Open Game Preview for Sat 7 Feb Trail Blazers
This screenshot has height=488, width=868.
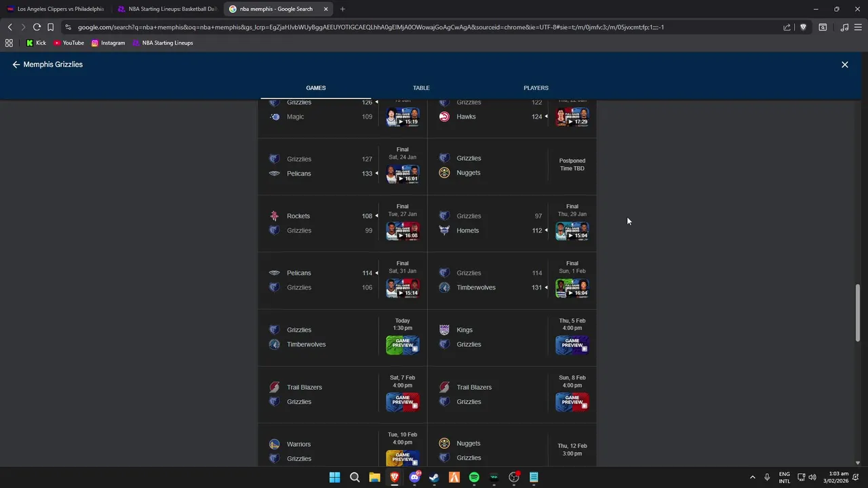pos(403,401)
